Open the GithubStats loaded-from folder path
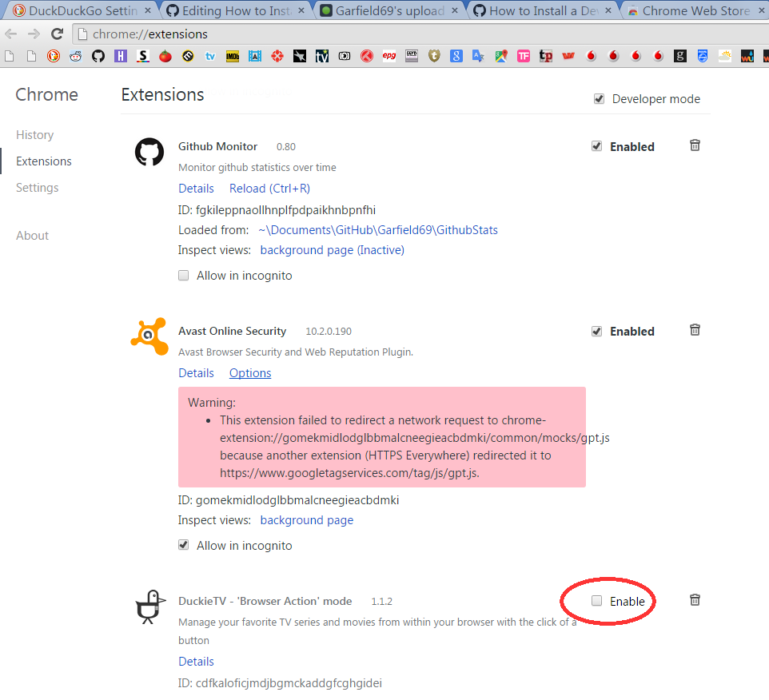 (378, 230)
